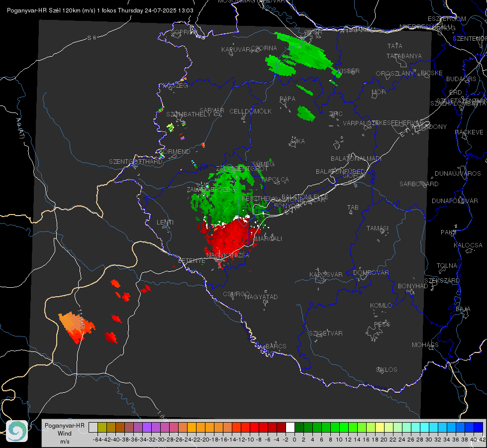
Task: Click the SARVAR town label
Action: [212, 111]
